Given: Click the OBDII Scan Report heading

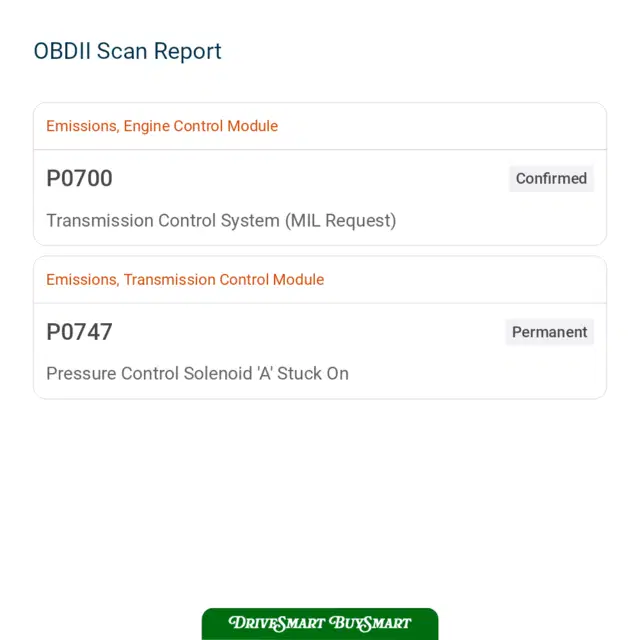Looking at the screenshot, I should point(127,51).
